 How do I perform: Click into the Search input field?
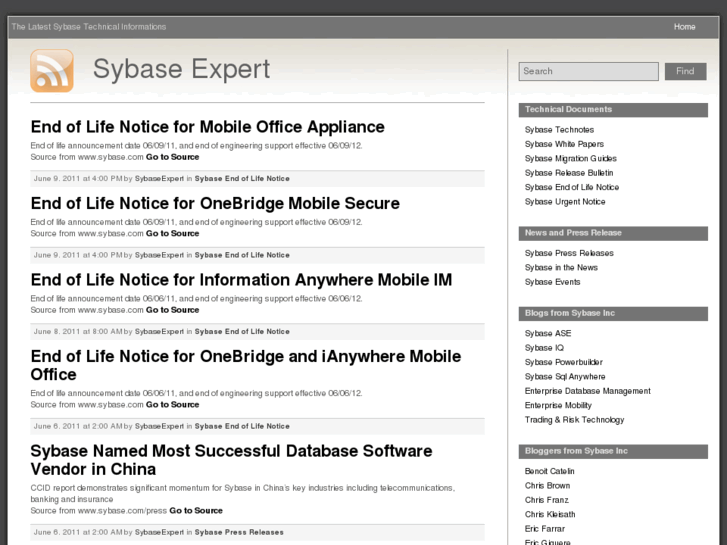point(588,71)
